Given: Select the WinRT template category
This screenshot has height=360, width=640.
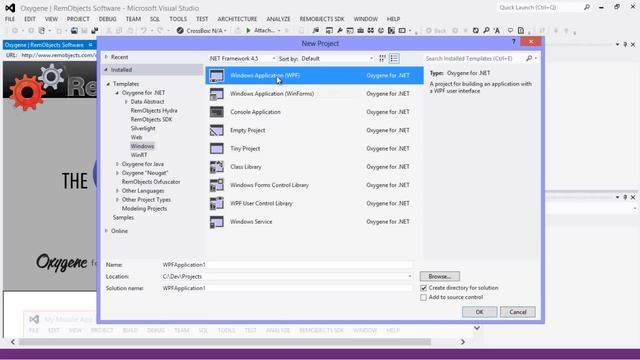Looking at the screenshot, I should [139, 155].
